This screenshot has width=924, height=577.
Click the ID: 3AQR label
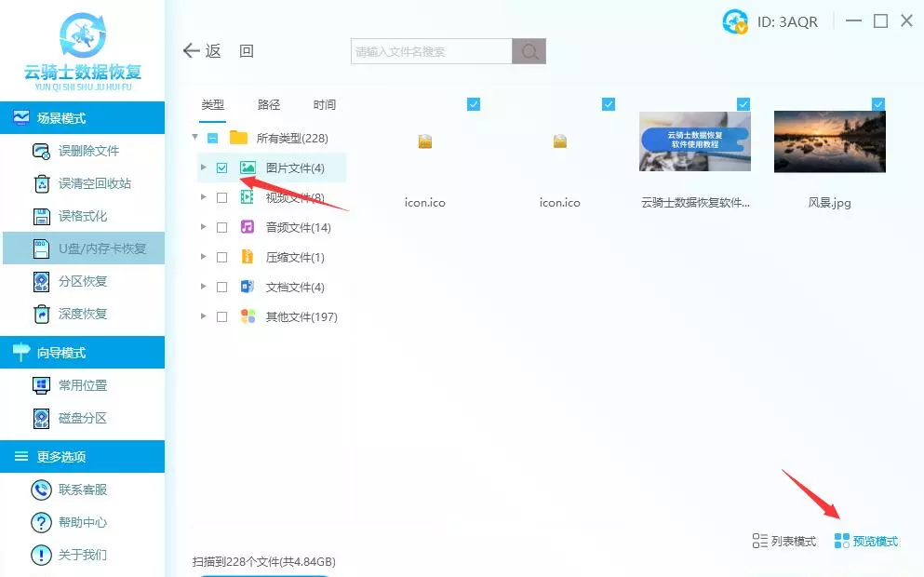point(787,22)
